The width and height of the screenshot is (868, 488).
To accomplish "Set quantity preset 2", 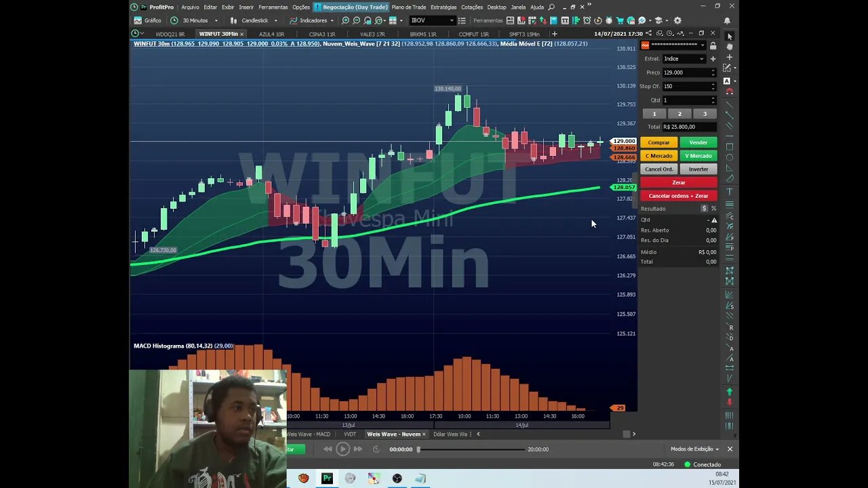I will point(679,114).
